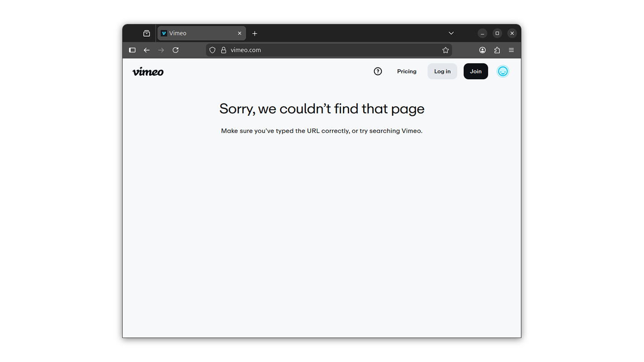644x362 pixels.
Task: Navigate back with the back arrow
Action: coord(146,50)
